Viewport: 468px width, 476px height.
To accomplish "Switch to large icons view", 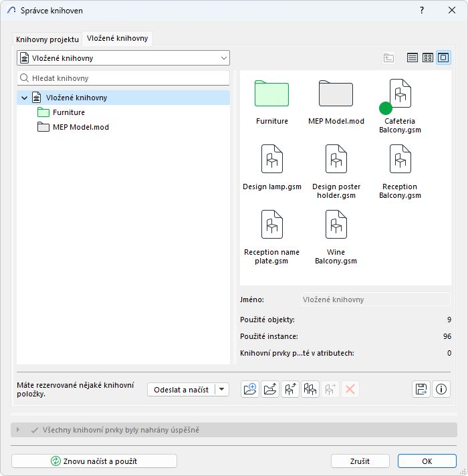I will tap(444, 57).
